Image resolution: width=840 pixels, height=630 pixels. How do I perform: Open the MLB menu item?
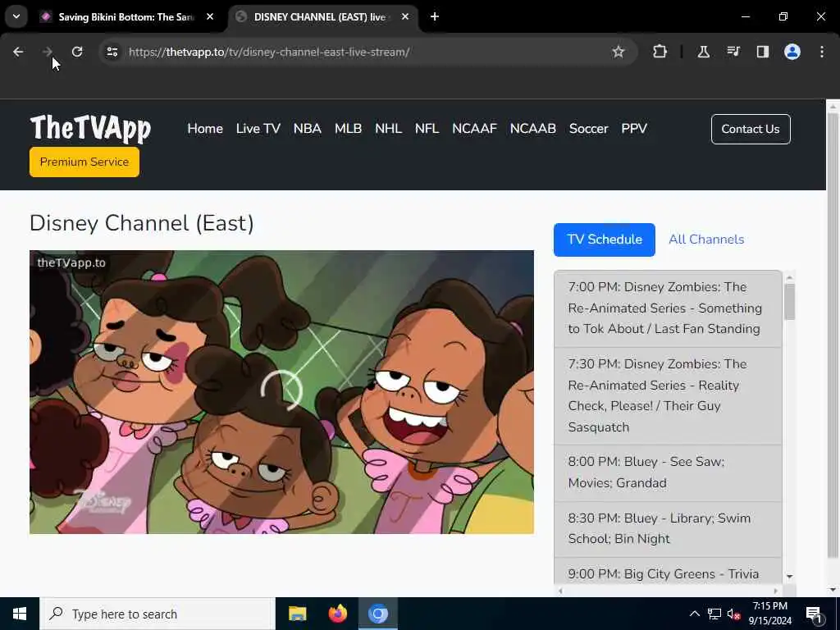tap(348, 129)
